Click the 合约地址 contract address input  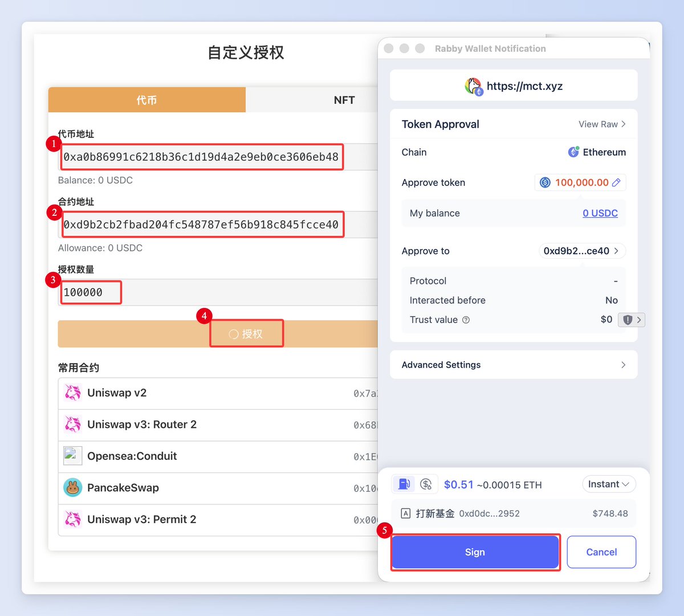[x=218, y=225]
